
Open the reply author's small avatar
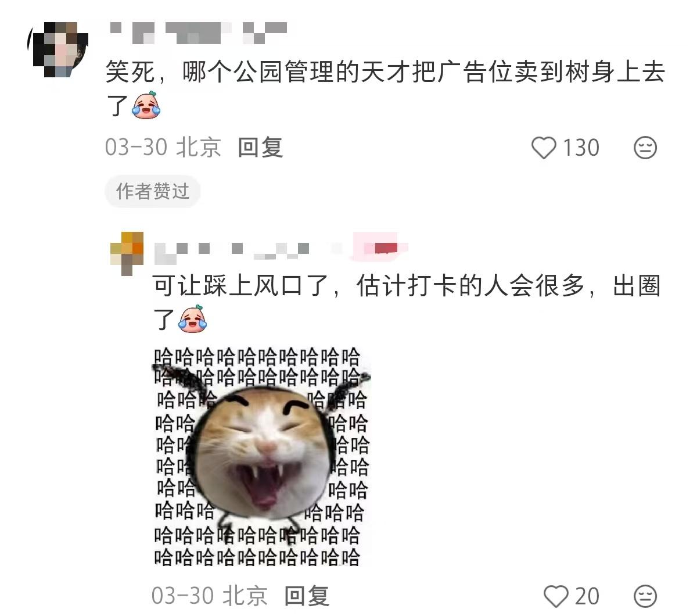point(127,253)
